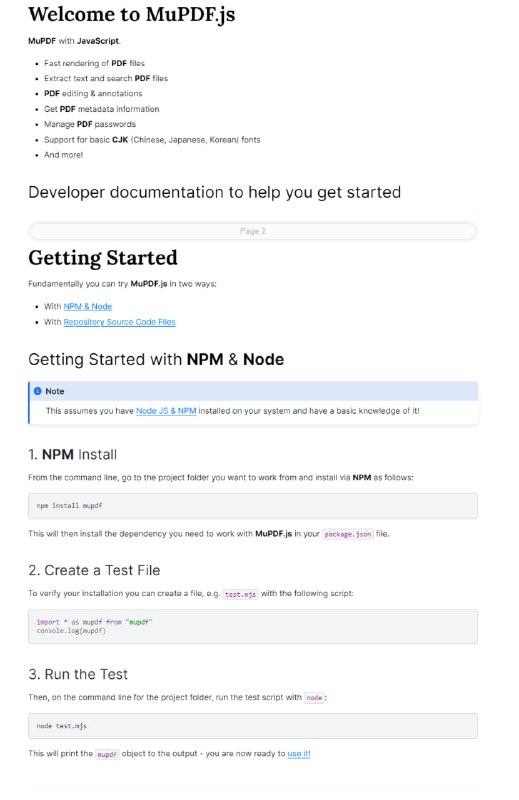
Task: Click the 'use it!' link
Action: coord(299,753)
